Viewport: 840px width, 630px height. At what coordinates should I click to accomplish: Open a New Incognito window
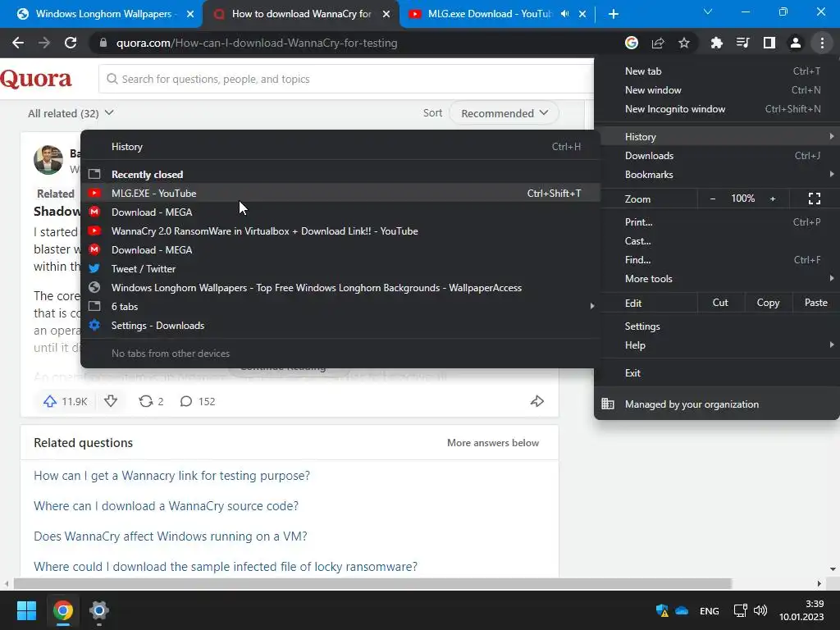(717, 109)
